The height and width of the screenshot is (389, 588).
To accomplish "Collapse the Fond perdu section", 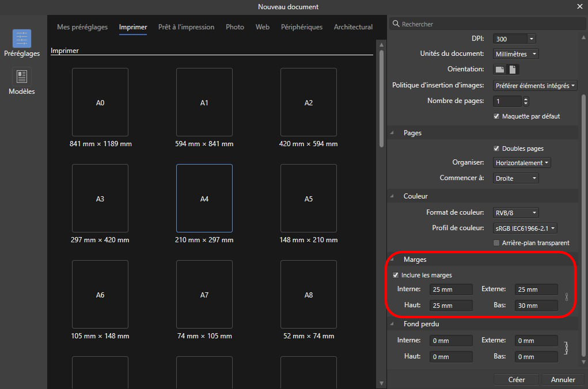I will coord(392,324).
